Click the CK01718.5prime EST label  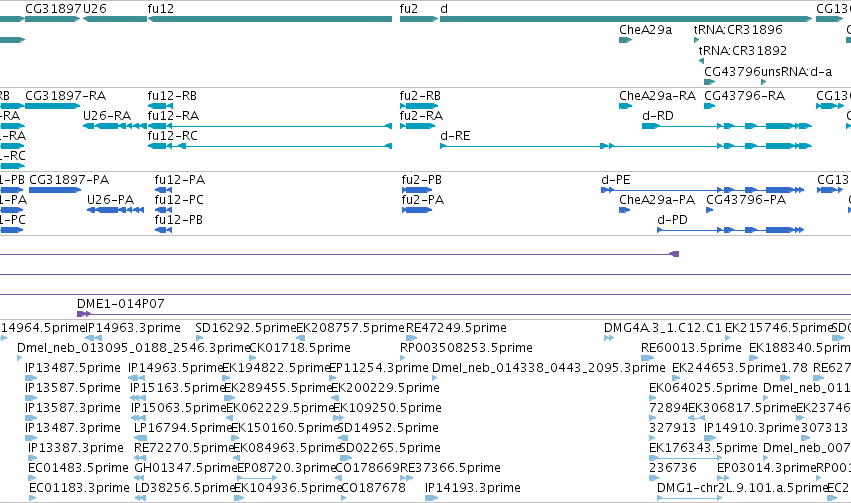coord(300,348)
